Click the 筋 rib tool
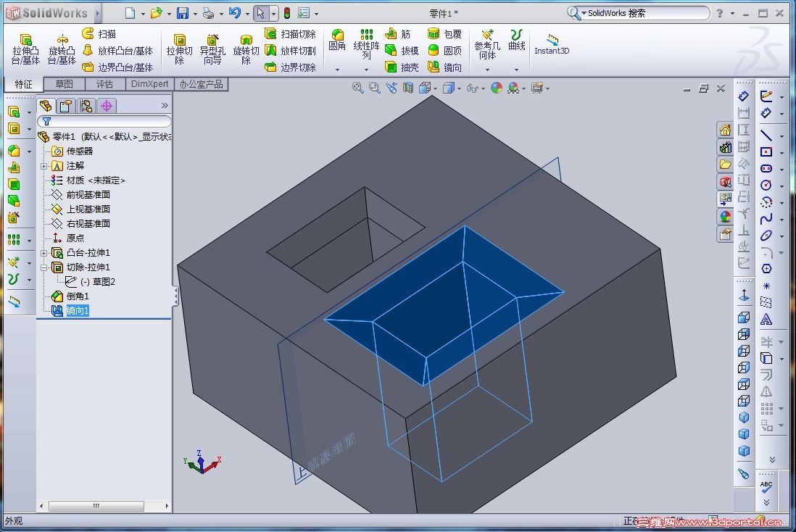This screenshot has width=796, height=532. click(x=398, y=33)
